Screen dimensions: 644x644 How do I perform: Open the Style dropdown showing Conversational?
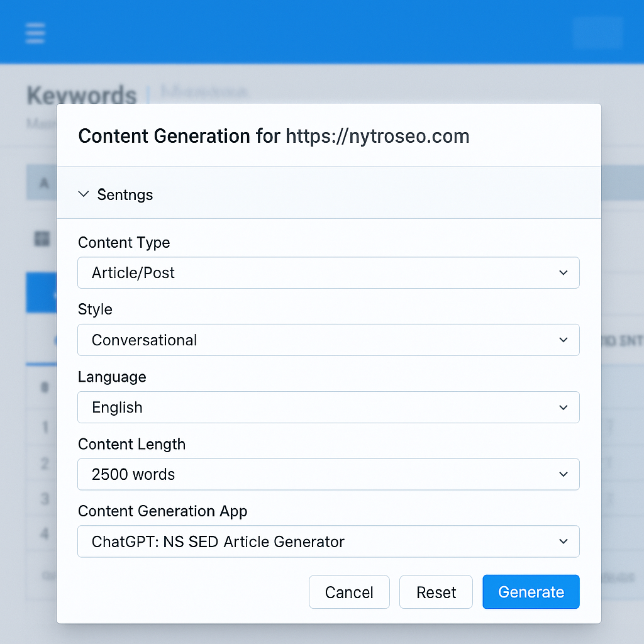tap(328, 340)
